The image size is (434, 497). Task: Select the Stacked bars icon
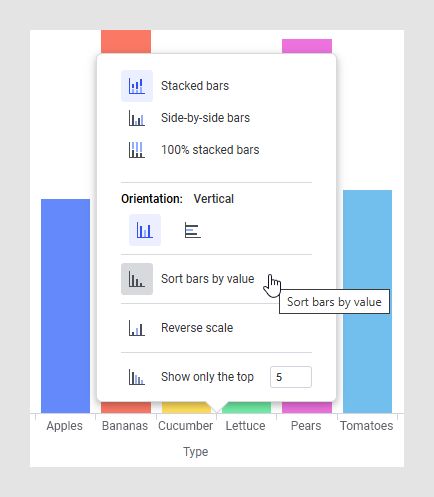pyautogui.click(x=137, y=86)
